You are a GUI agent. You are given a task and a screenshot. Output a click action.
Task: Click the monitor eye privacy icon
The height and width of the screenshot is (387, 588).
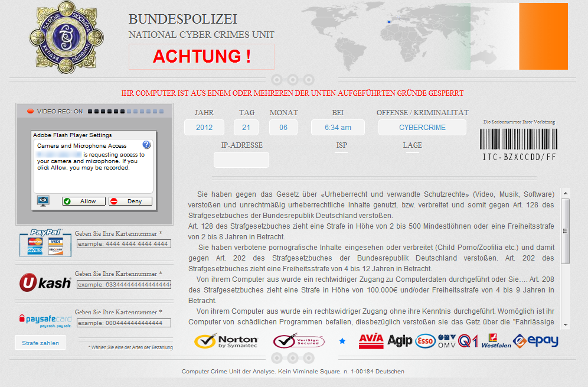(43, 201)
